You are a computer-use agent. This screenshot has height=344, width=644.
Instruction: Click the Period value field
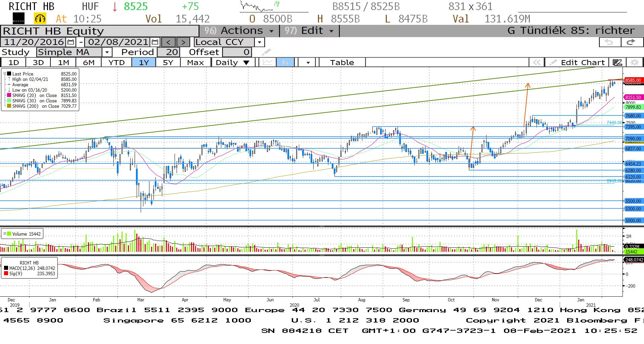169,52
